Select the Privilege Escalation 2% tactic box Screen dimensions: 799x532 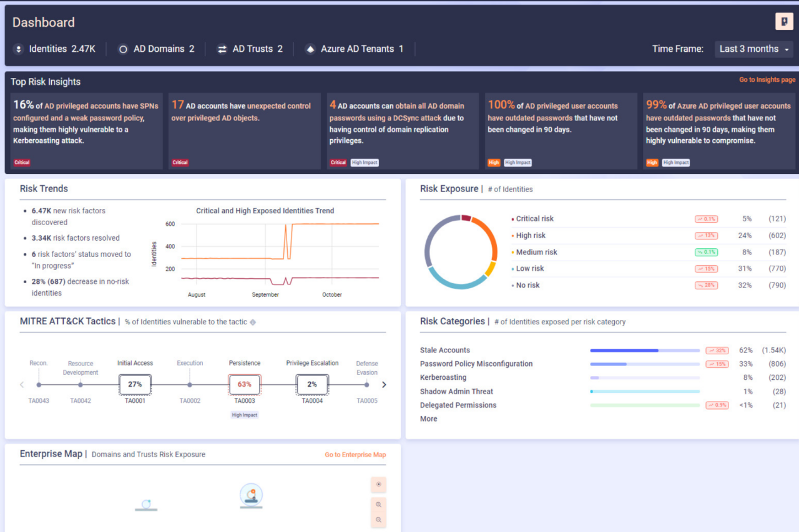[312, 384]
